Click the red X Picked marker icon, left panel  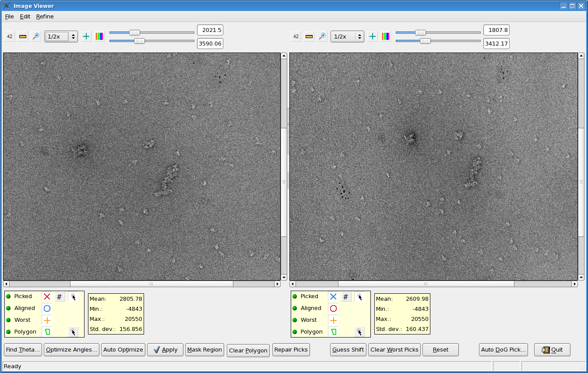[x=47, y=296]
